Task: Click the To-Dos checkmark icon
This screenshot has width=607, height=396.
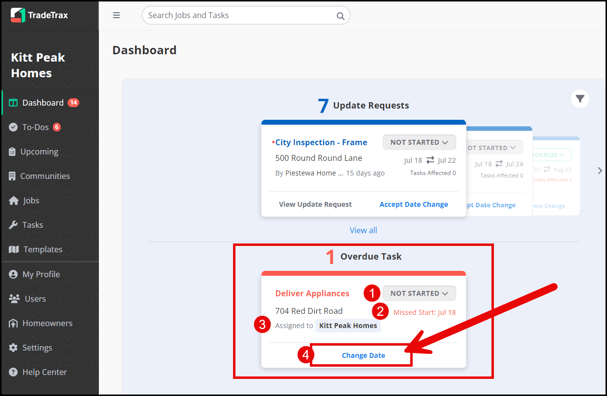Action: (x=13, y=127)
